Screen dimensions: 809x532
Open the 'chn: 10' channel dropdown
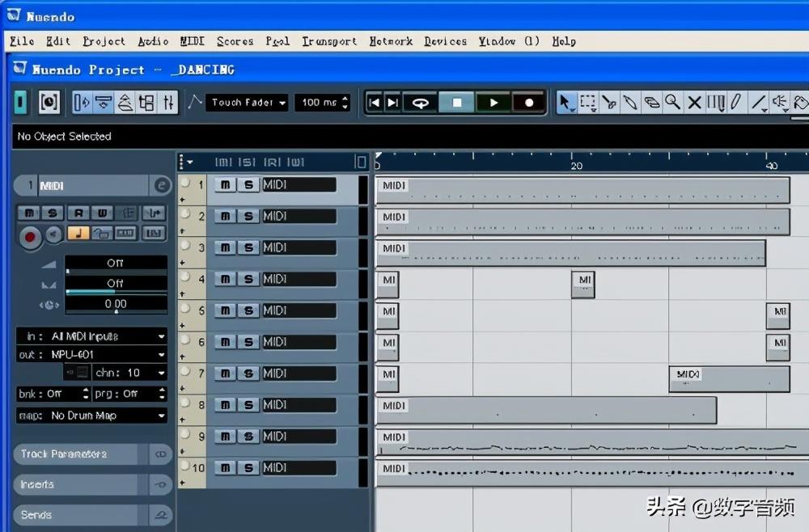pyautogui.click(x=129, y=373)
